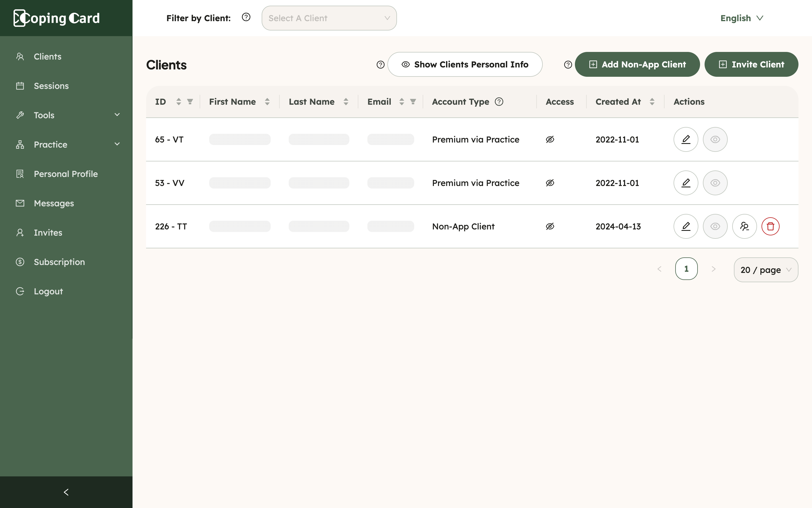Open the Clients sidebar page

66,56
